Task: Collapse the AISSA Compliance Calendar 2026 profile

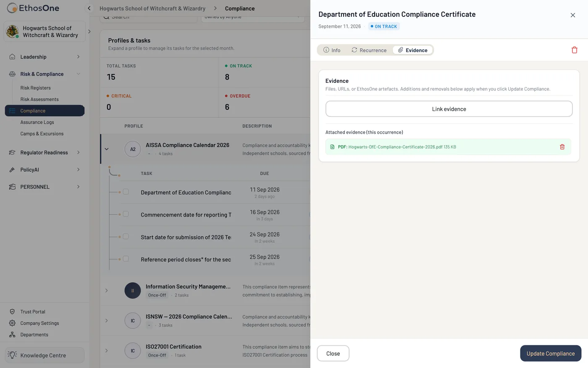Action: click(x=107, y=149)
